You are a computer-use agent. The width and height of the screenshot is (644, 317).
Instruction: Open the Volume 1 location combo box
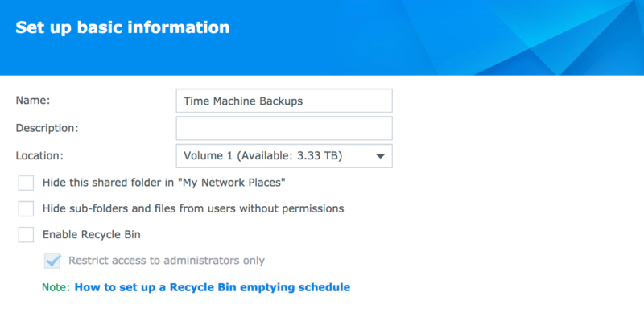click(x=284, y=156)
